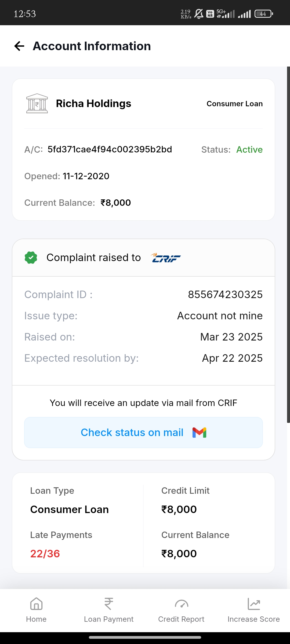290x644 pixels.
Task: Tap the Active status label
Action: pos(249,150)
